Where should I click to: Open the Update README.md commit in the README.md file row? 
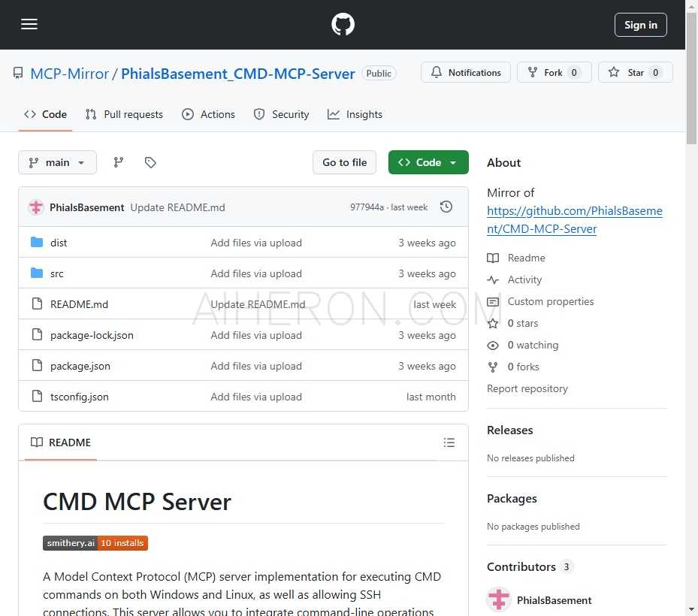[258, 304]
